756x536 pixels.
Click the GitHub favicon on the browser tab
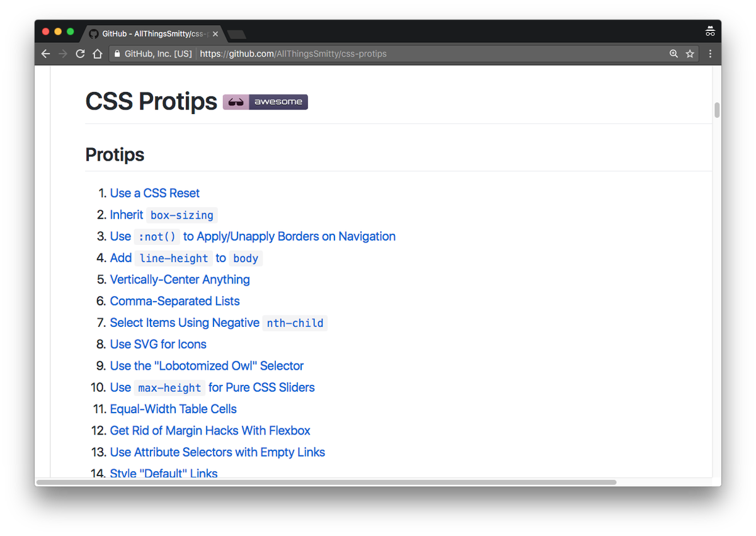[x=93, y=33]
